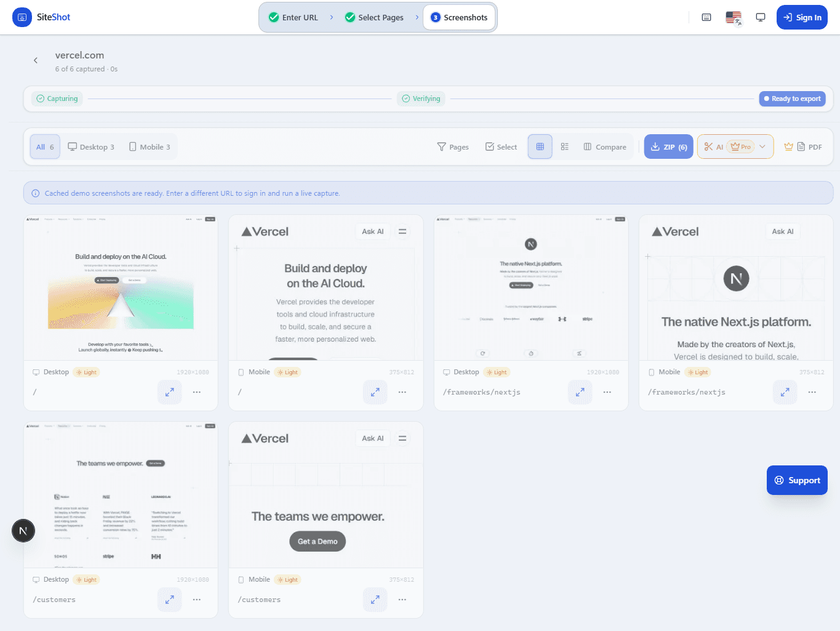Click the info icon in cached demo banner
The image size is (840, 631).
[x=36, y=193]
